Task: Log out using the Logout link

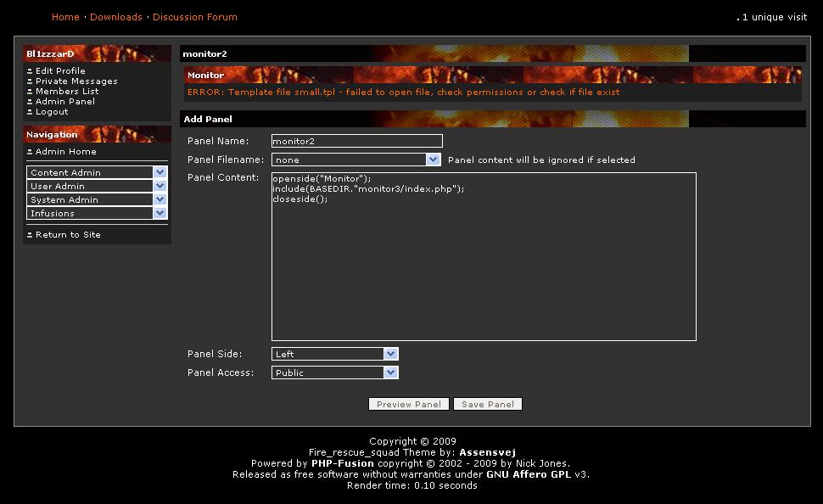Action: tap(52, 112)
